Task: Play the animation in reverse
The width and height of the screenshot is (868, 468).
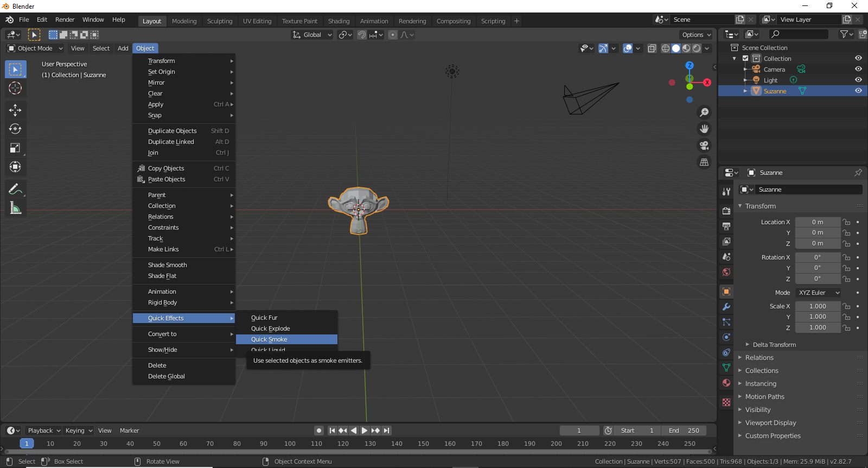Action: pos(354,431)
